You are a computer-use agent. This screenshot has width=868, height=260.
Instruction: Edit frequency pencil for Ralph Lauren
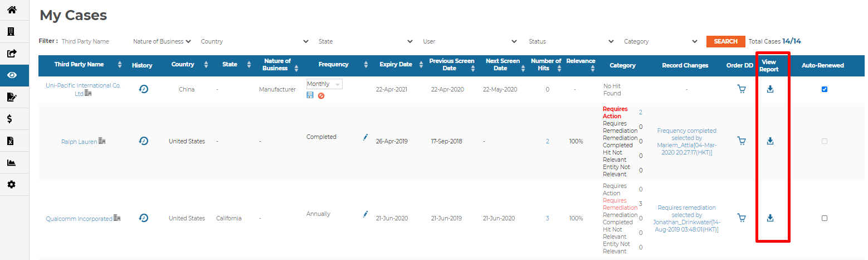(x=365, y=137)
